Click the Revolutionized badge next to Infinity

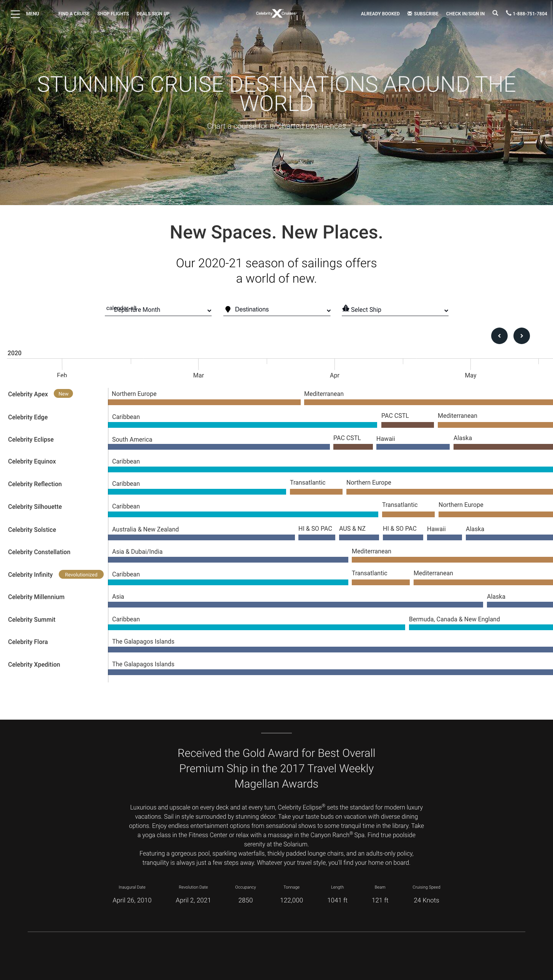click(x=81, y=574)
